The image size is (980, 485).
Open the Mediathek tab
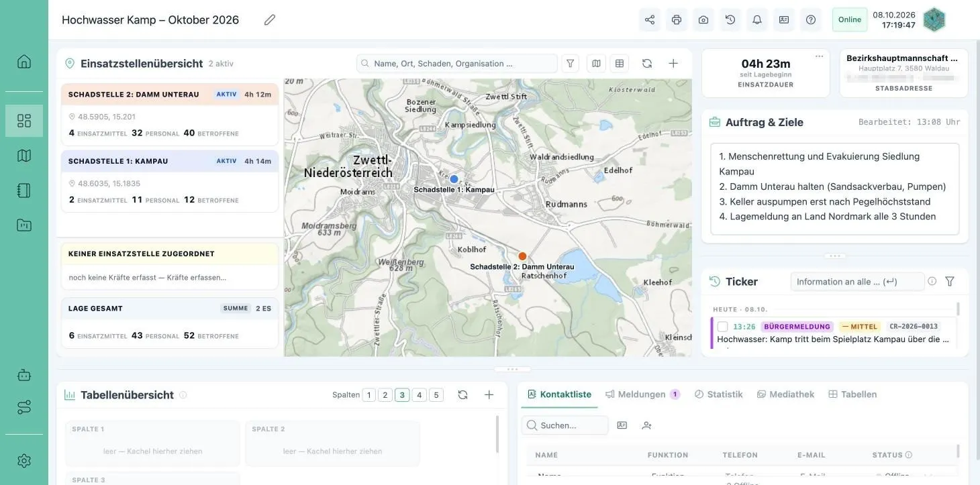[785, 394]
